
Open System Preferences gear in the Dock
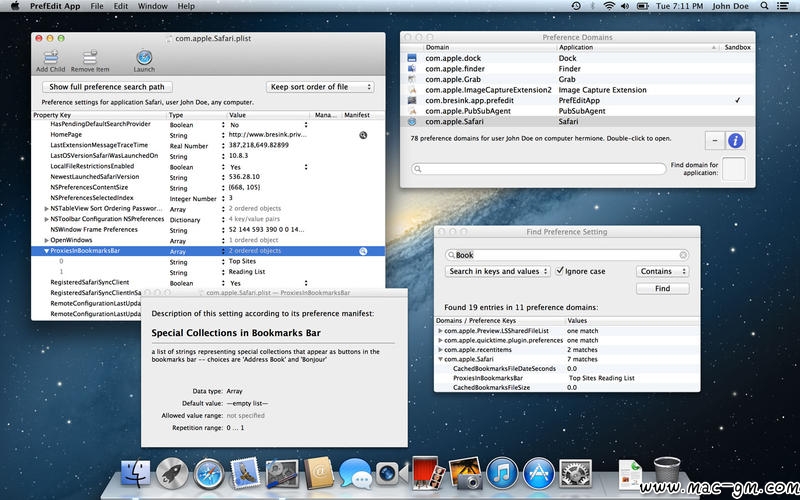pyautogui.click(x=576, y=473)
